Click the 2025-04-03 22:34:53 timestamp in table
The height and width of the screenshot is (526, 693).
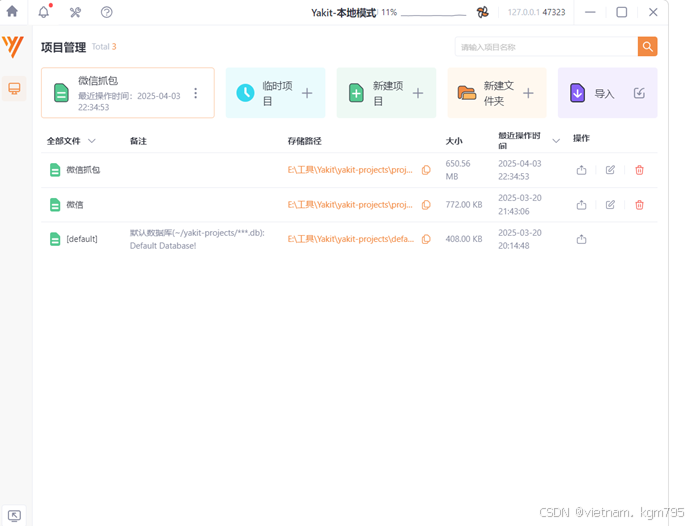520,170
